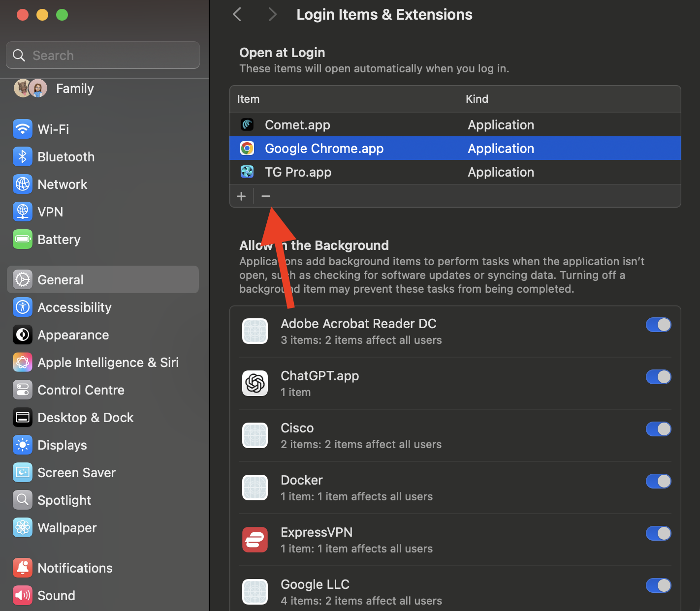Select the General gear icon
The height and width of the screenshot is (611, 700).
(x=23, y=279)
